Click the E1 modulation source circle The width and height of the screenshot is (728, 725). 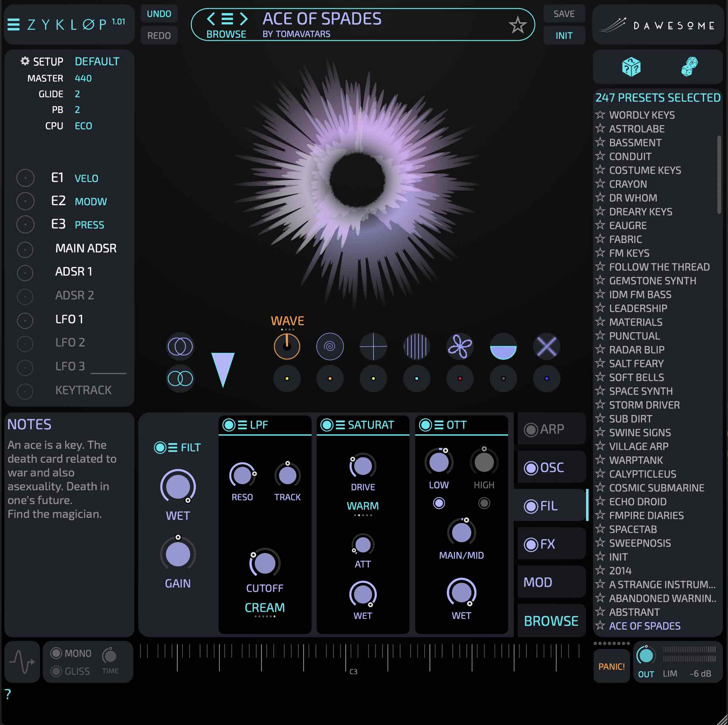click(x=25, y=178)
